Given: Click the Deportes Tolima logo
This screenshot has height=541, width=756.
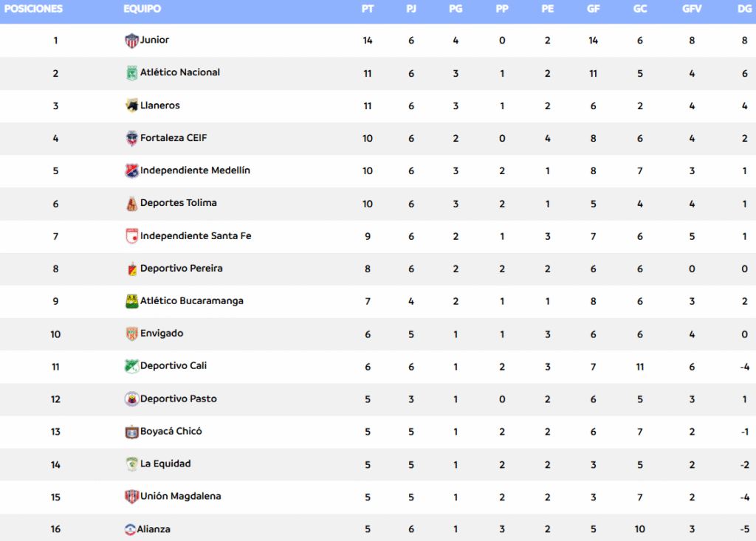Looking at the screenshot, I should (x=131, y=204).
